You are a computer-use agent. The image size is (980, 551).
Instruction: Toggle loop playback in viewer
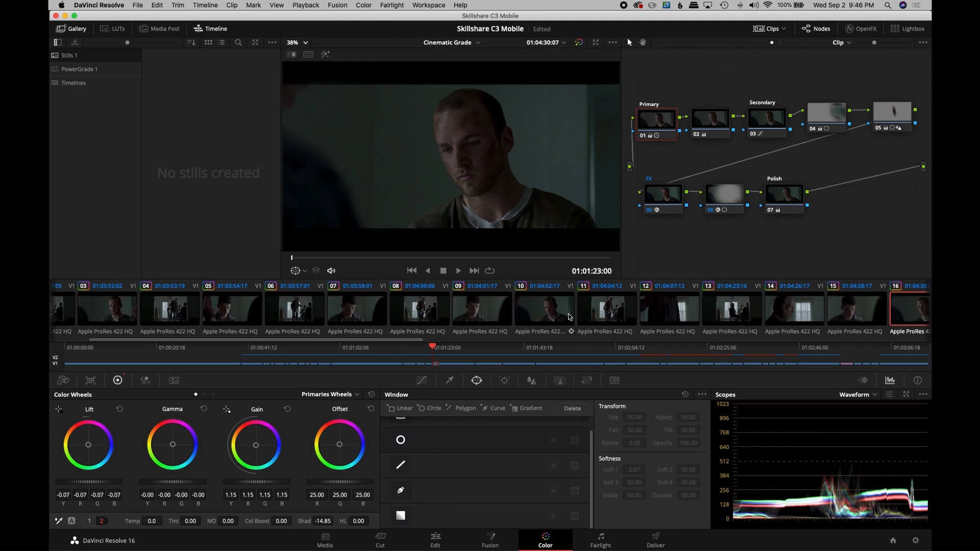[x=489, y=271]
